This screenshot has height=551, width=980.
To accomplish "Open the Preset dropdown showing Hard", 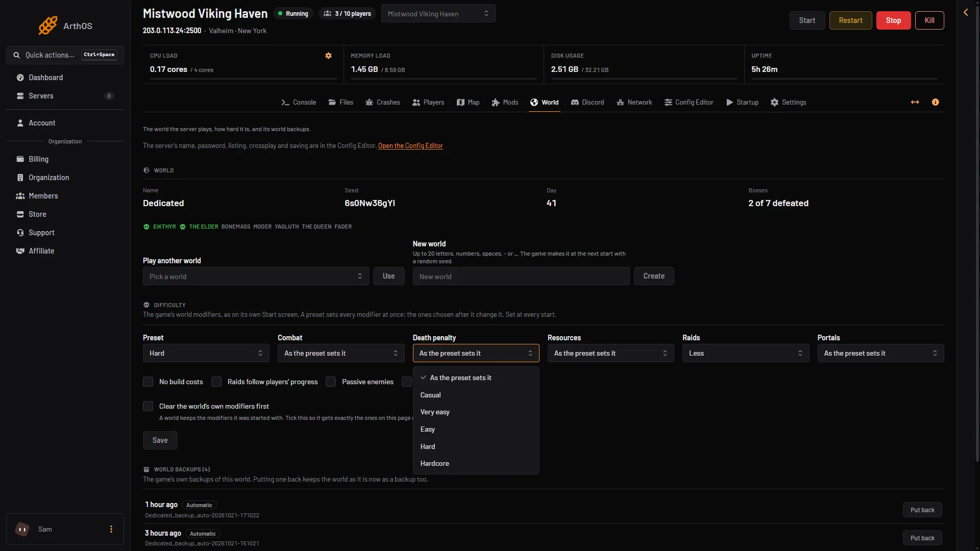I will tap(206, 353).
